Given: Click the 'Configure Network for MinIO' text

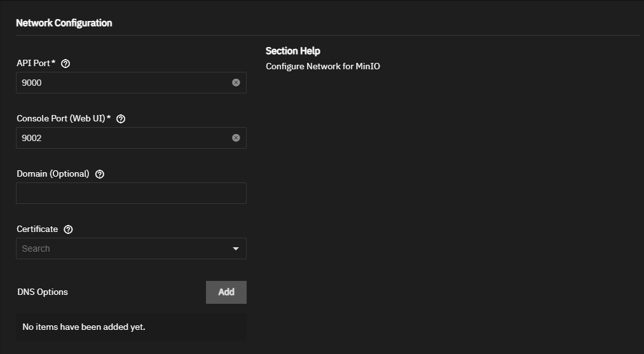Looking at the screenshot, I should tap(323, 66).
